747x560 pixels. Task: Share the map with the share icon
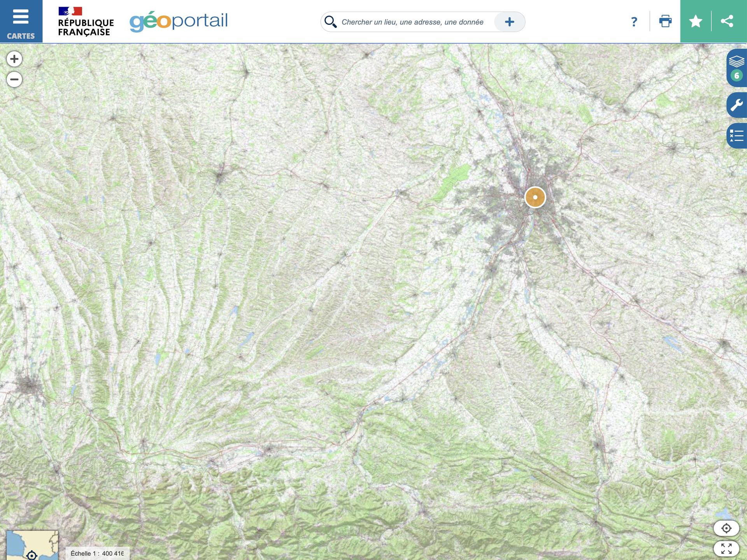point(727,21)
